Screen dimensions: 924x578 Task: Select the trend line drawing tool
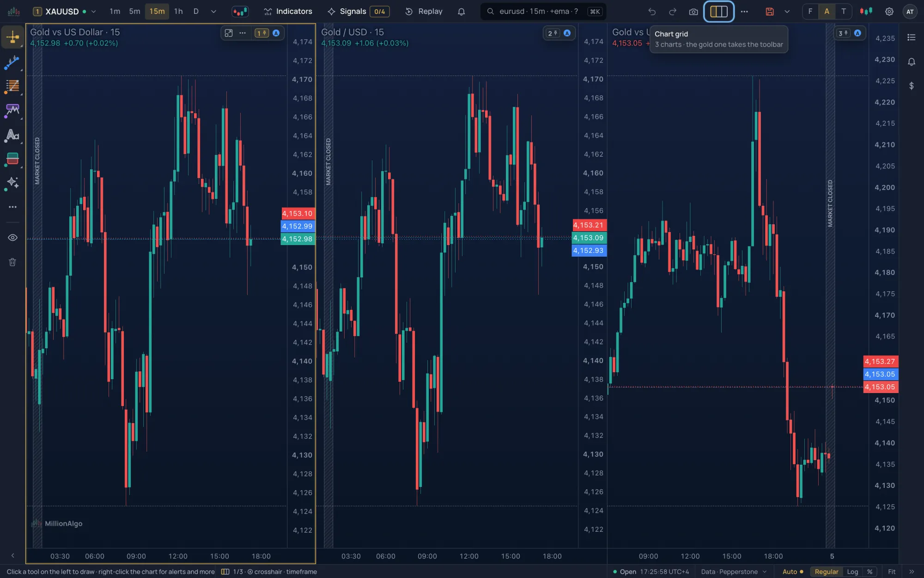[x=12, y=62]
